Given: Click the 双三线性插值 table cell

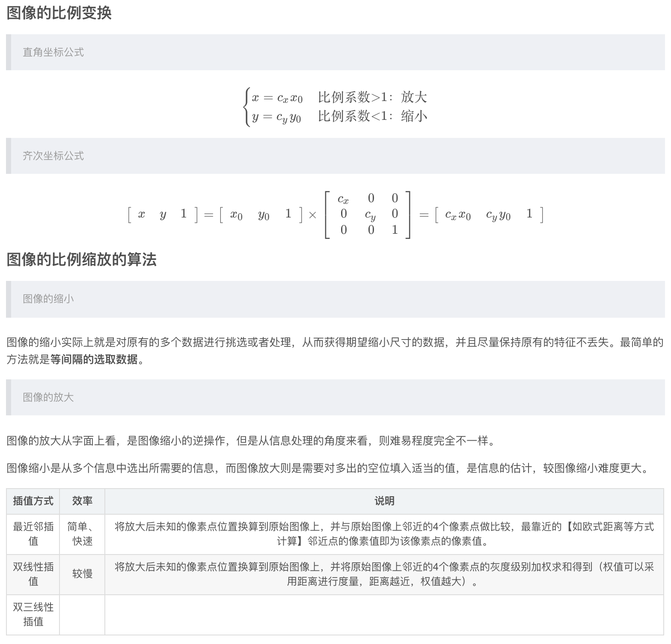Looking at the screenshot, I should (33, 614).
